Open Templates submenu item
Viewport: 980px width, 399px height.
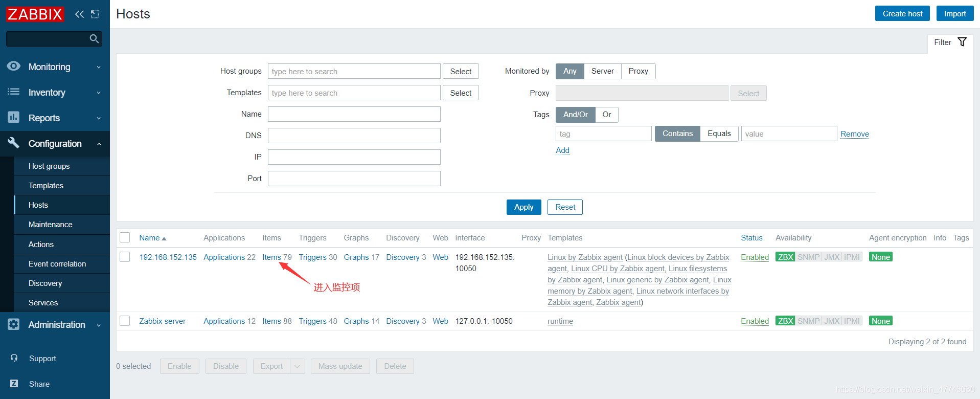pyautogui.click(x=46, y=186)
